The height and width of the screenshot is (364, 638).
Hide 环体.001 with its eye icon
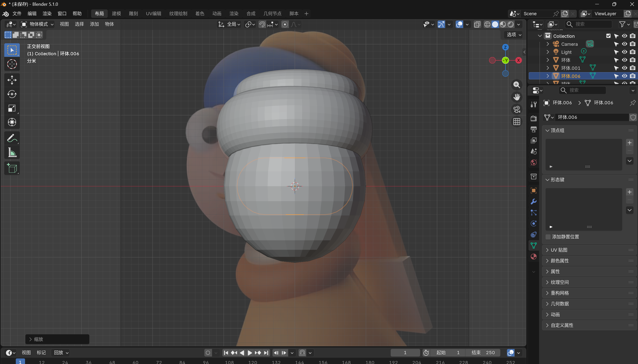point(624,68)
